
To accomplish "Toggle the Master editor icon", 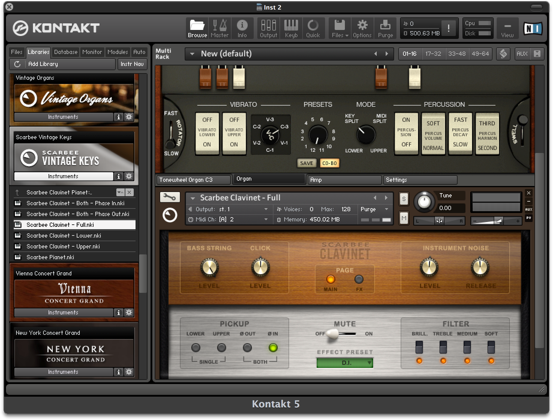I will (x=219, y=28).
